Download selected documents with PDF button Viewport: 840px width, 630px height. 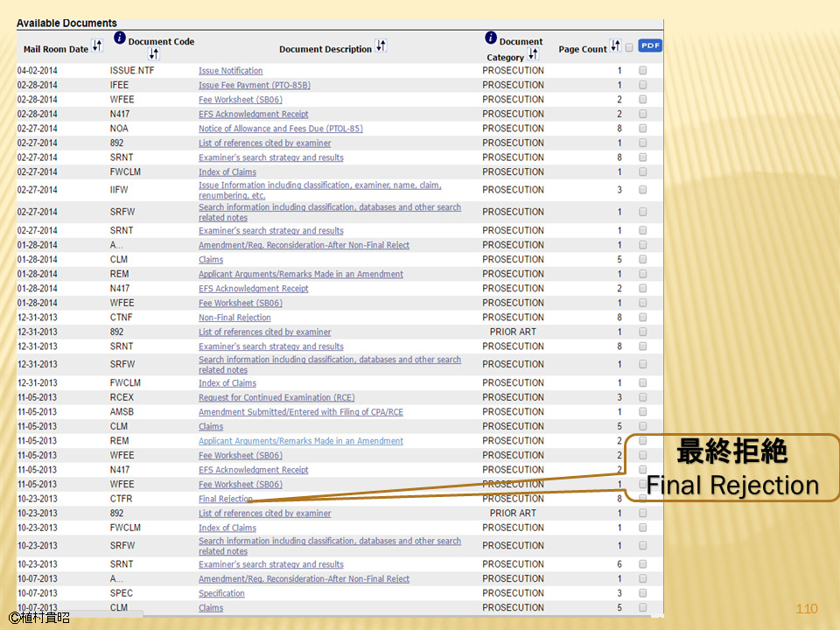[x=650, y=45]
